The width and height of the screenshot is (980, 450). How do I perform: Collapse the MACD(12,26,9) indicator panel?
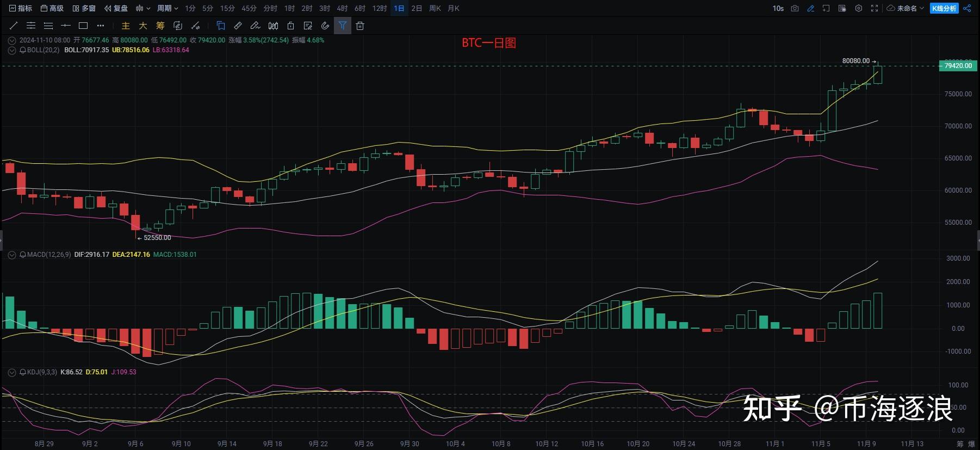(12, 255)
